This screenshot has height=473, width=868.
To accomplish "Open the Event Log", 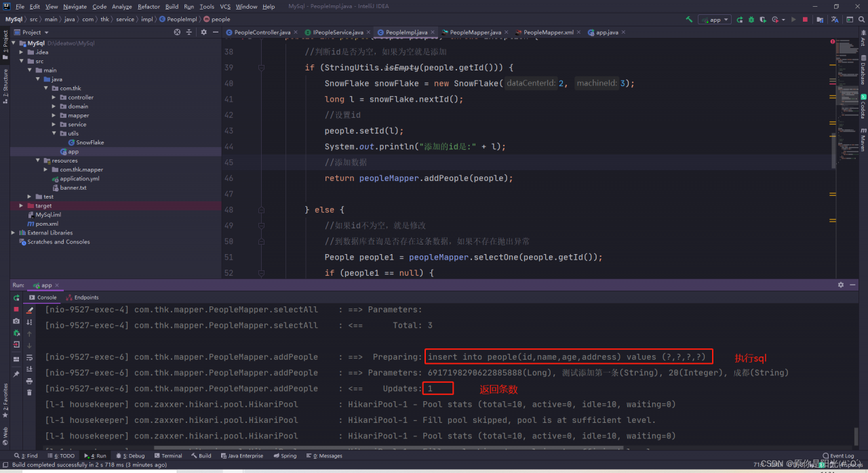I will (x=838, y=456).
